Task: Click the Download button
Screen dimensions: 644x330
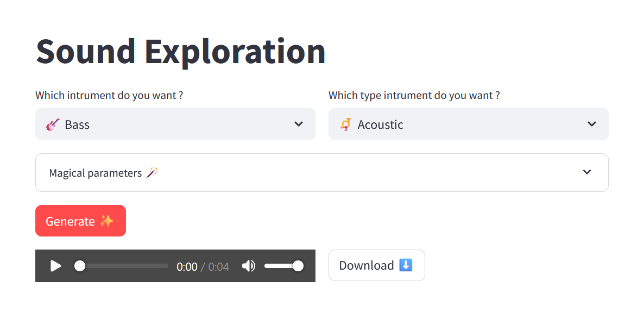Action: [x=376, y=265]
